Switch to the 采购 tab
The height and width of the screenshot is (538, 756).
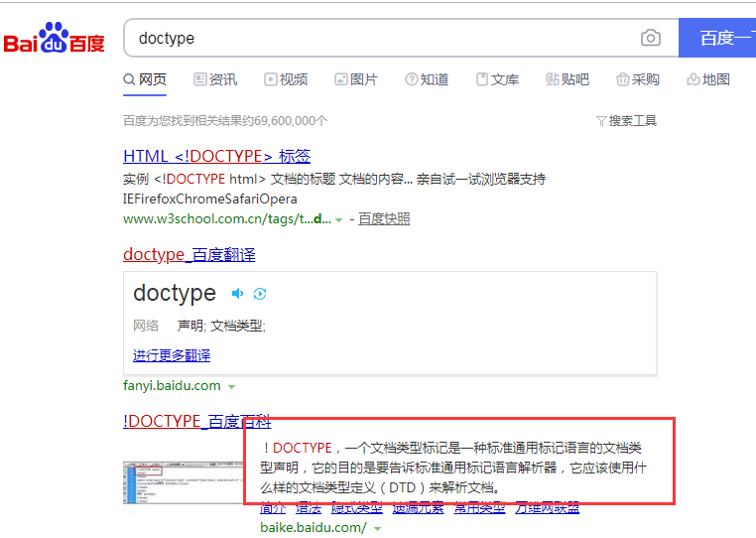pyautogui.click(x=638, y=79)
